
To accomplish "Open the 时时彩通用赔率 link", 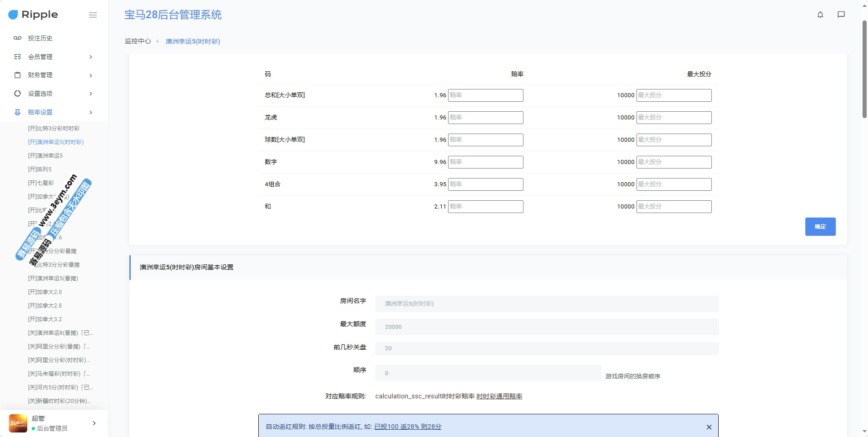I will coord(499,397).
